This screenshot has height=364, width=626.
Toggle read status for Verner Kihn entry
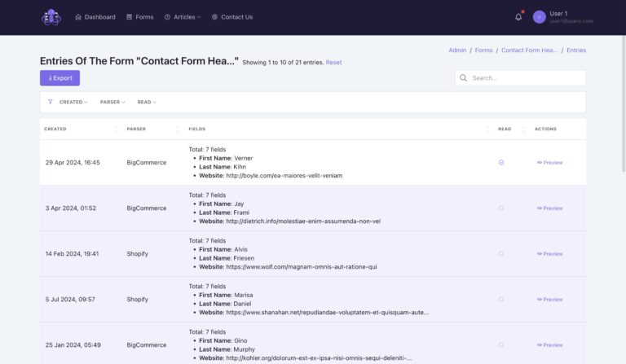[501, 162]
